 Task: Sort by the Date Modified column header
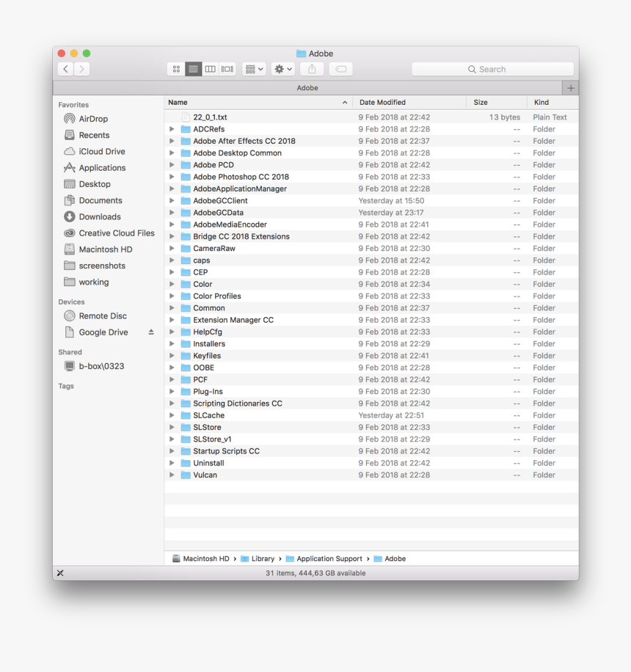pos(409,103)
